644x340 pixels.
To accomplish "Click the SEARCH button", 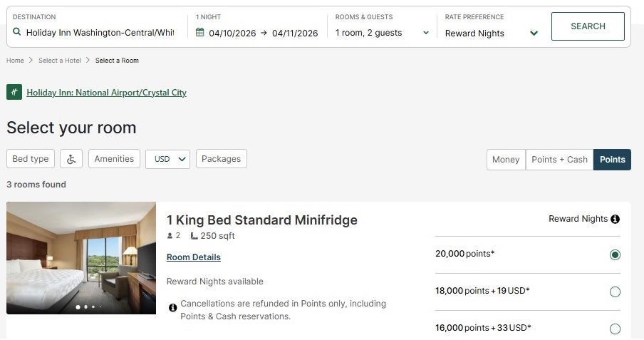I will (x=588, y=26).
